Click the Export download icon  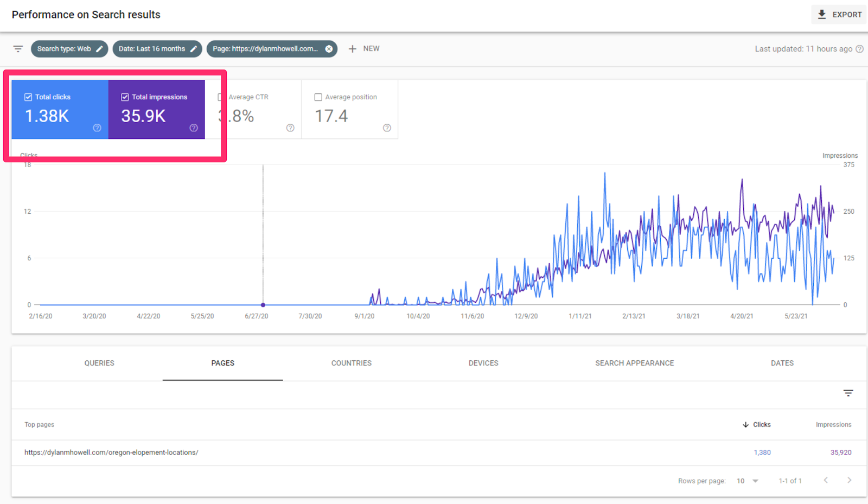point(822,15)
